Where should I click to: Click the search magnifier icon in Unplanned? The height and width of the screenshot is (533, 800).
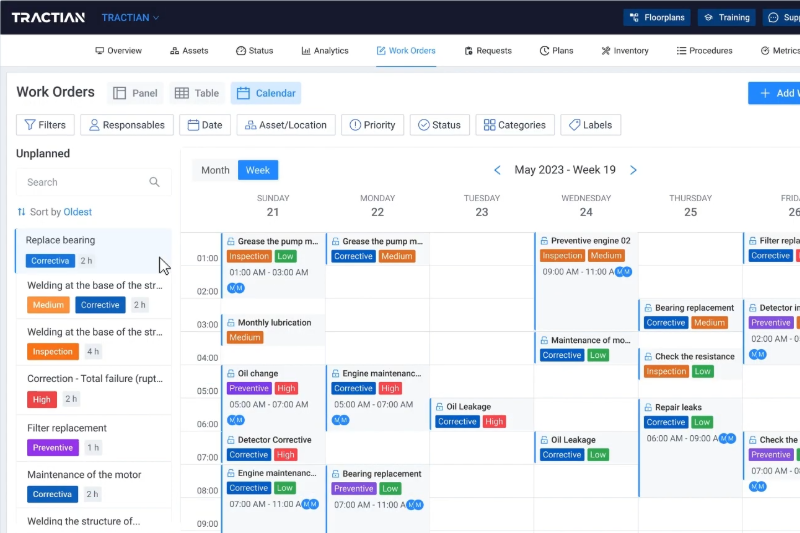coord(154,182)
